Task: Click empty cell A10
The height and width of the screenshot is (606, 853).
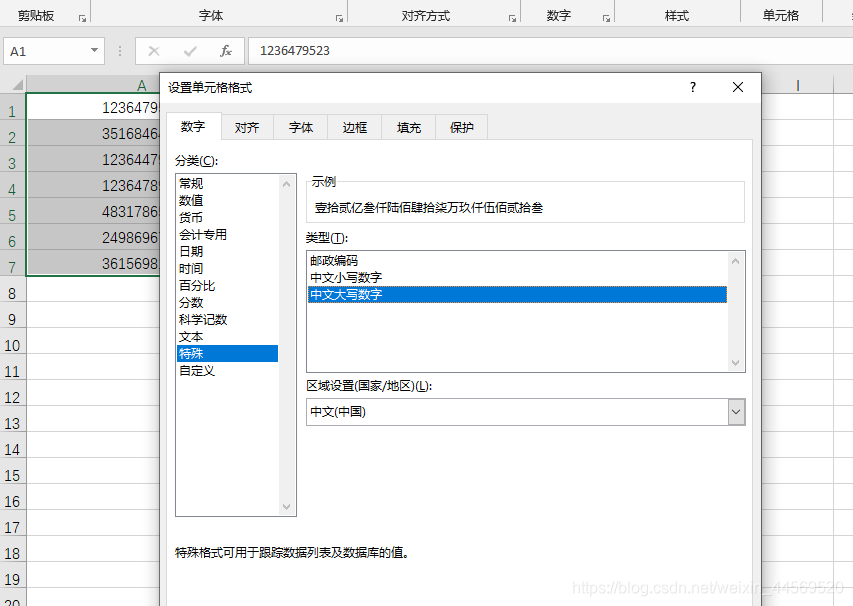Action: tap(93, 341)
